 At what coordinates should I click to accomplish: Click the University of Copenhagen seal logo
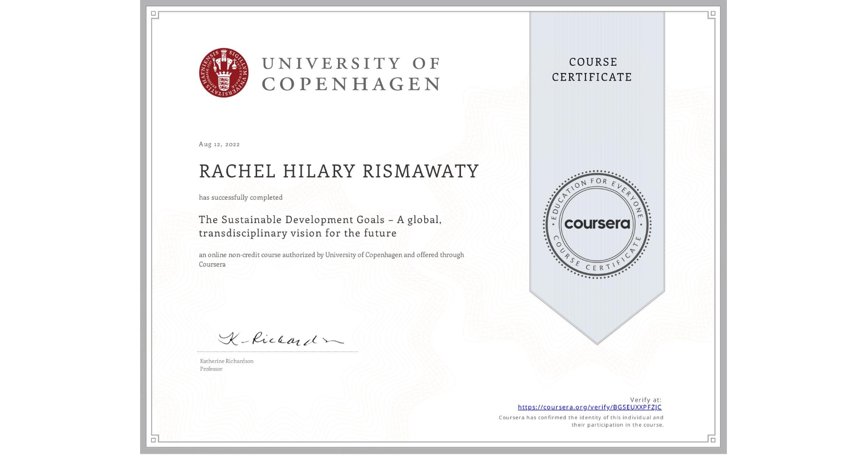224,73
